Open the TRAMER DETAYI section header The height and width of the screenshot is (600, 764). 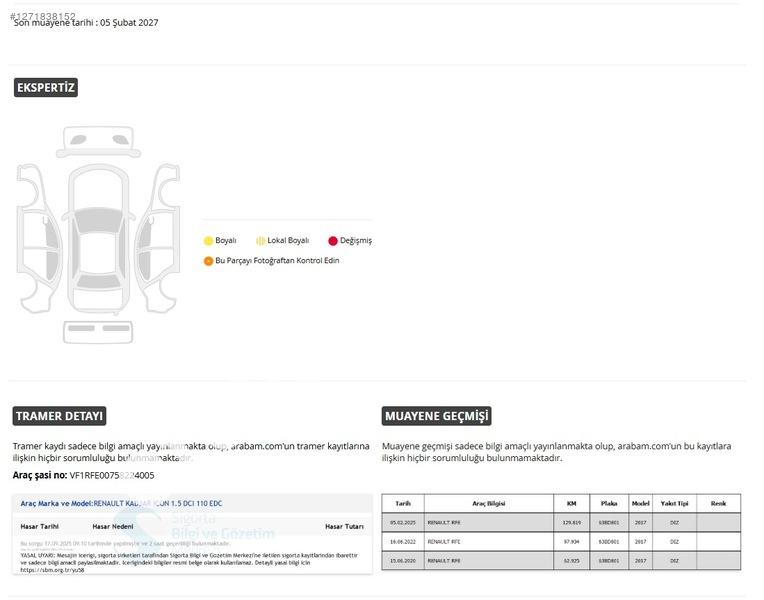click(60, 416)
